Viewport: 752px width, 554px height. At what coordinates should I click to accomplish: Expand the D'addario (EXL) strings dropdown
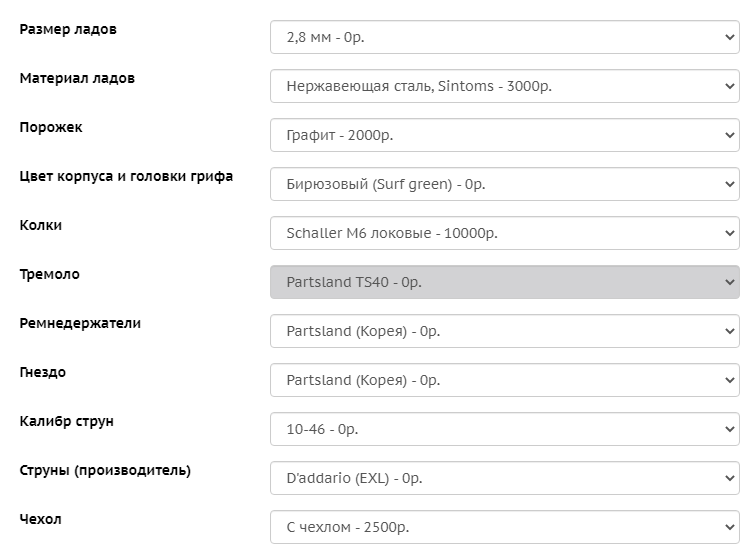tap(504, 478)
